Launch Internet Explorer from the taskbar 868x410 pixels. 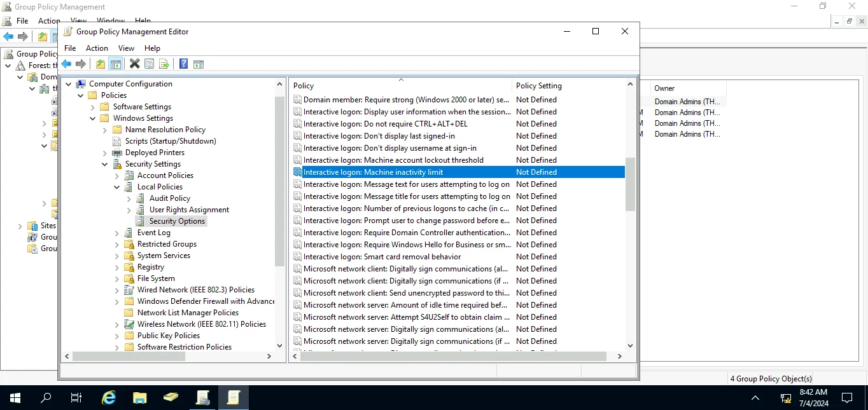point(109,398)
